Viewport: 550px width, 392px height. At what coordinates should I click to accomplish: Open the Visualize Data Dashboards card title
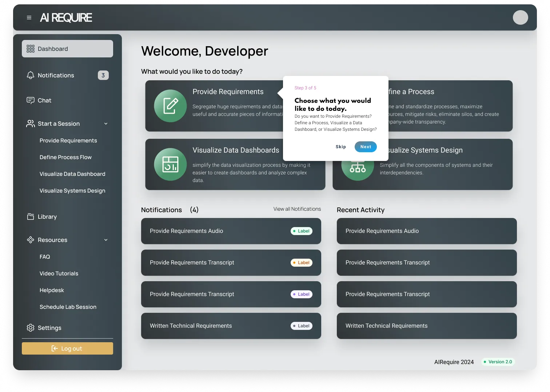(236, 150)
